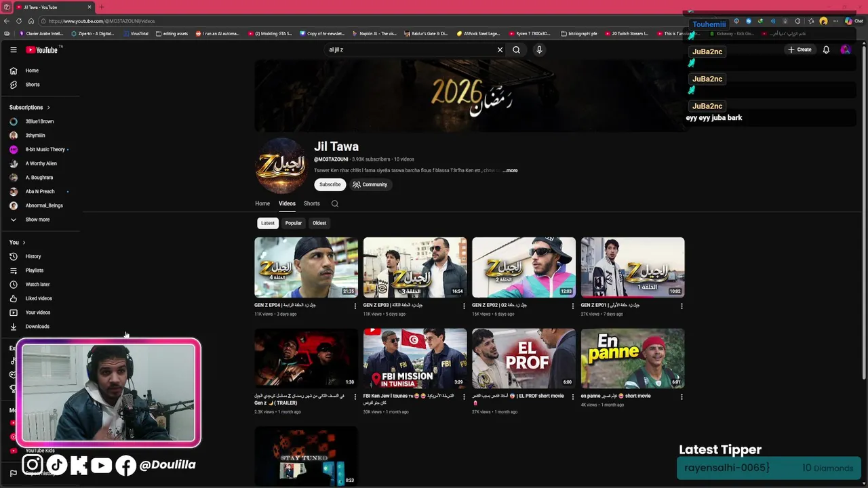Expand the Subscriptions section chevron

(48, 107)
